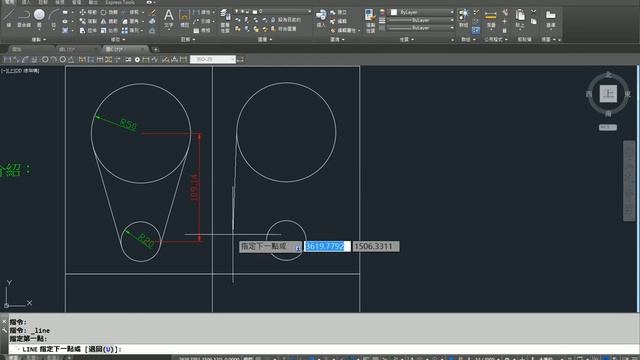640x360 pixels.
Task: Expand the Properties panel flyout
Action: (407, 40)
